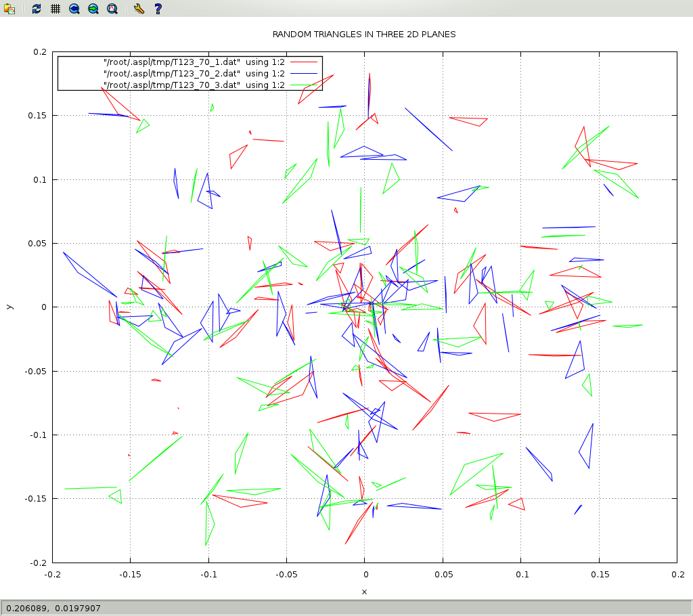Click the copy plot to clipboard icon
The width and height of the screenshot is (693, 616).
9,9
